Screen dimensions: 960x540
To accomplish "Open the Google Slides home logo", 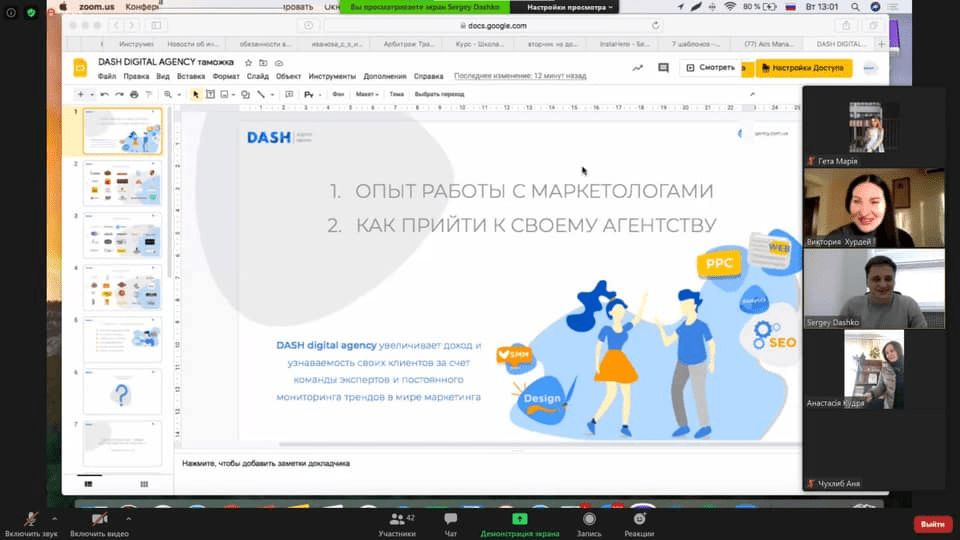I will pos(80,68).
